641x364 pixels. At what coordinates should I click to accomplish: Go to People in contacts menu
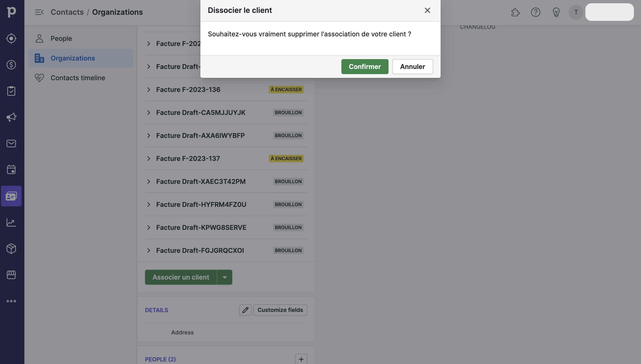pos(80,38)
